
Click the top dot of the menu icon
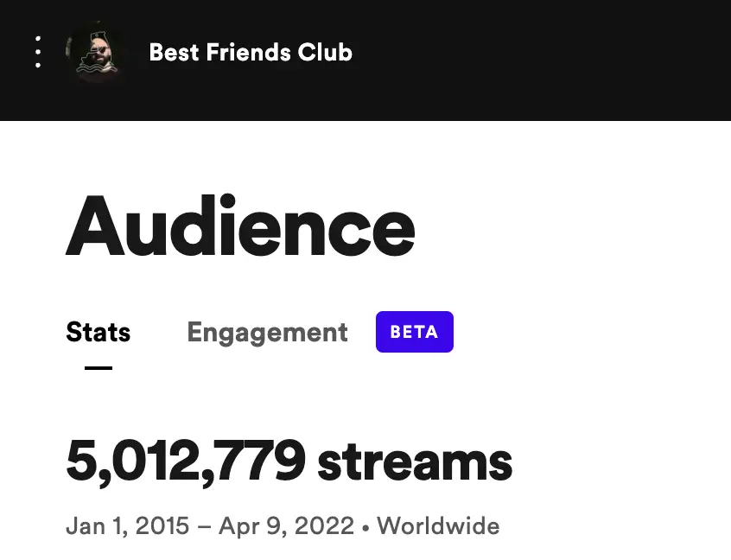[38, 39]
